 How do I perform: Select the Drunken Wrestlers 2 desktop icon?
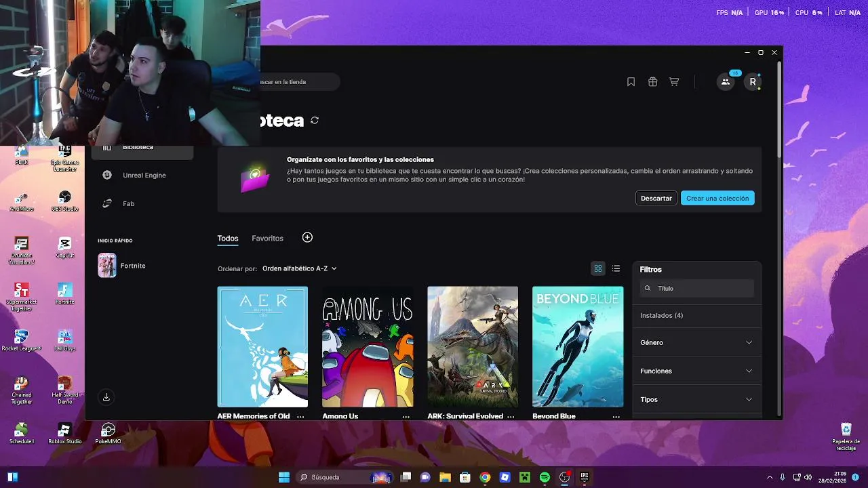tap(21, 251)
